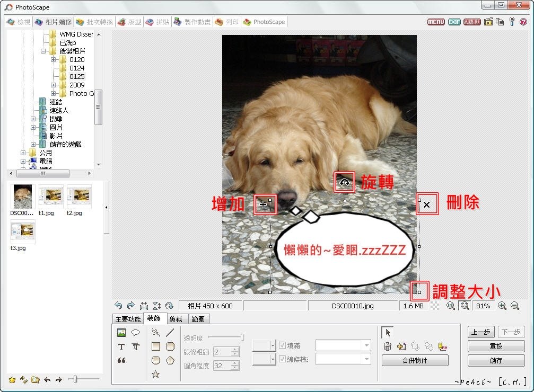
Task: Switch to the 剪裁 tab
Action: 176,319
